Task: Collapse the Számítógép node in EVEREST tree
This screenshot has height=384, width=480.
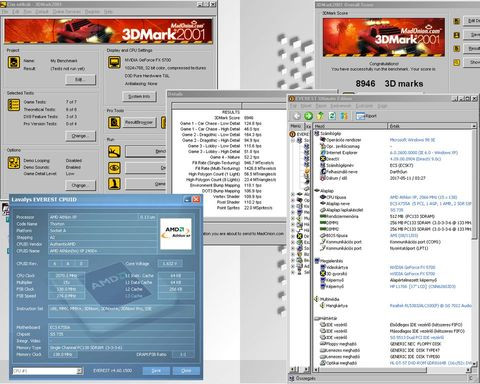Action: [292, 140]
